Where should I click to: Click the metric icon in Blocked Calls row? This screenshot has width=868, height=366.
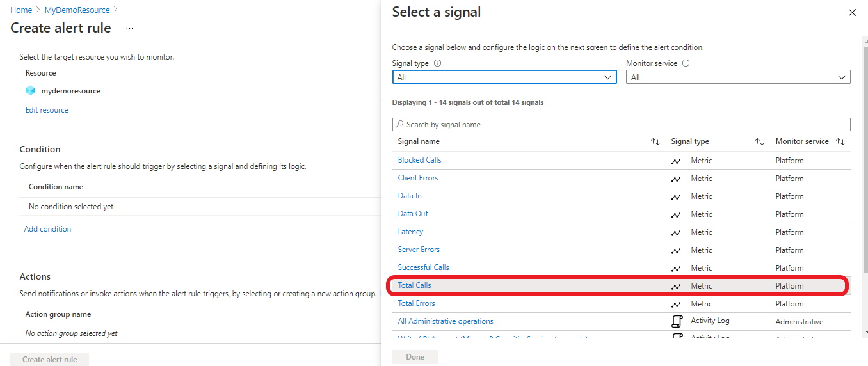tap(675, 161)
